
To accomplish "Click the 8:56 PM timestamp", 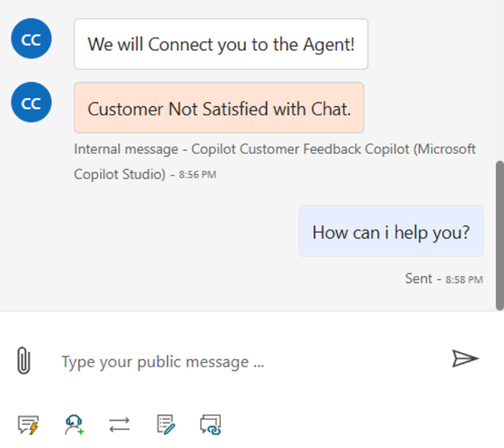I will (x=198, y=175).
